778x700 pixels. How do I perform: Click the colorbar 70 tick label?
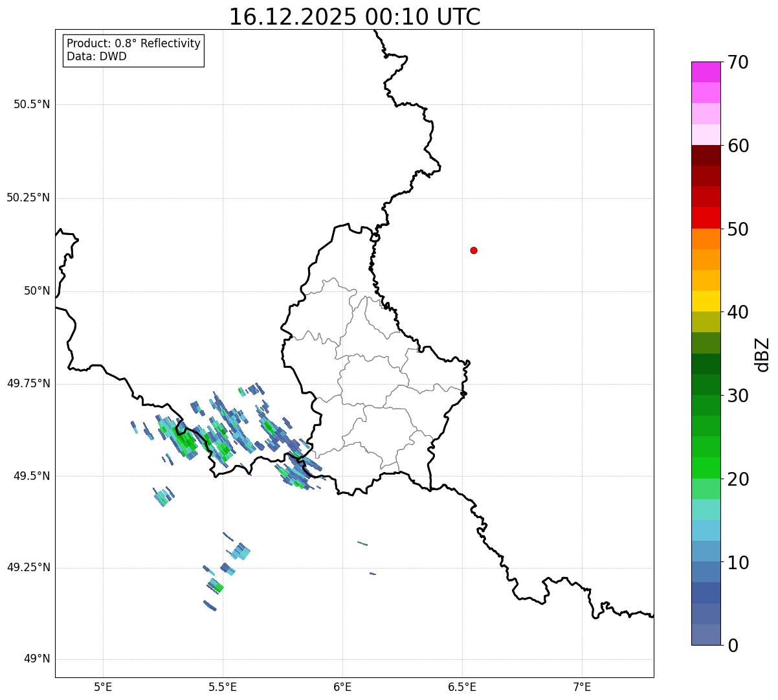click(738, 62)
